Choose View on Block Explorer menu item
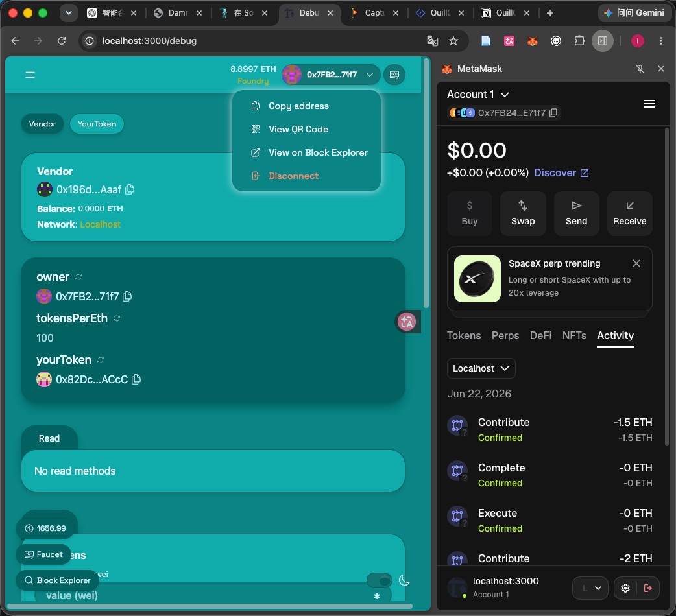This screenshot has height=616, width=676. click(306, 152)
